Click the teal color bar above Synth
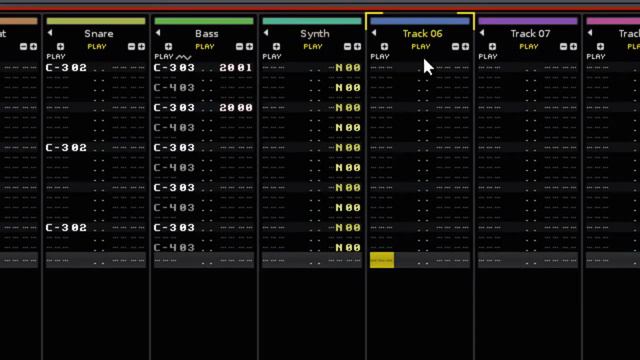This screenshot has width=640, height=360. [312, 21]
